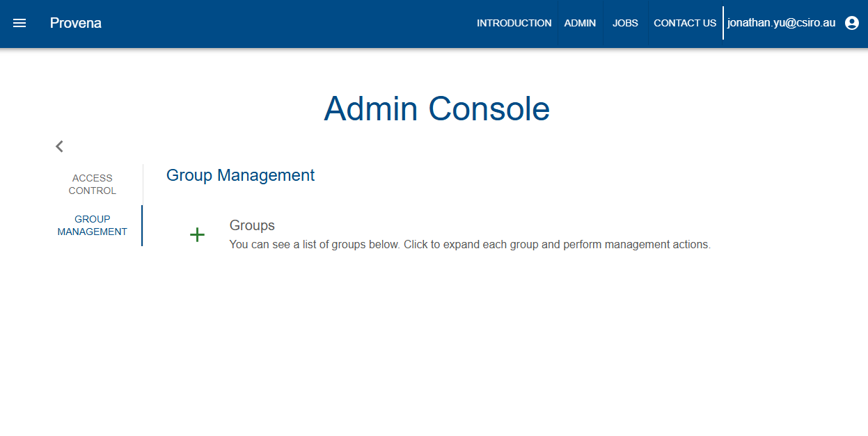The image size is (868, 436).
Task: Open the INTRODUCTION nav item
Action: pyautogui.click(x=514, y=23)
